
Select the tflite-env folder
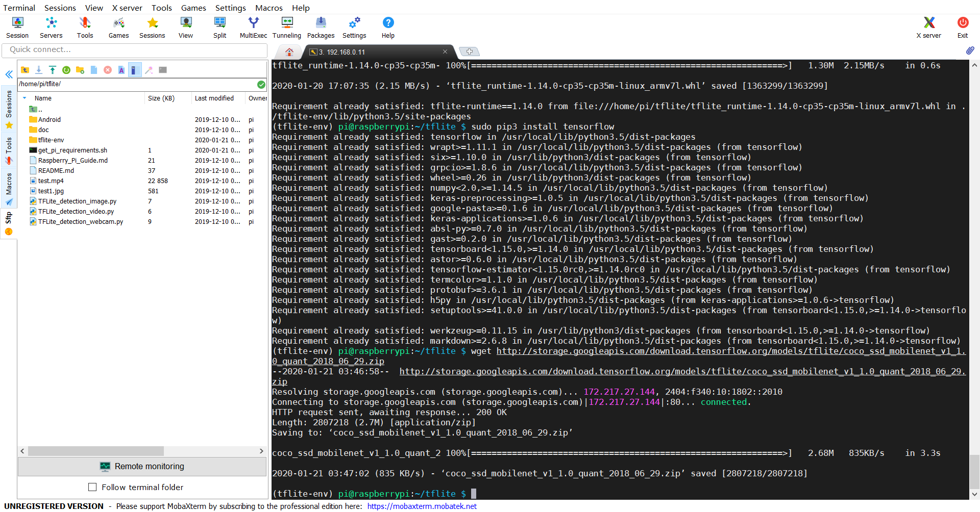click(51, 140)
